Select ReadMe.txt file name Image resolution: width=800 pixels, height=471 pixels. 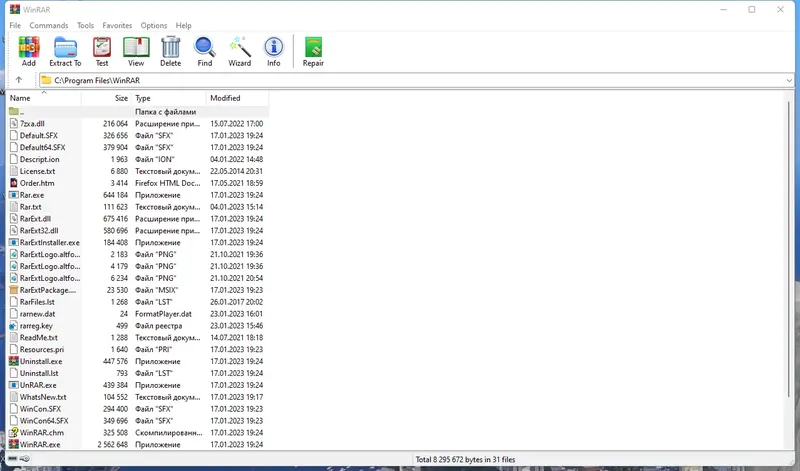point(38,337)
